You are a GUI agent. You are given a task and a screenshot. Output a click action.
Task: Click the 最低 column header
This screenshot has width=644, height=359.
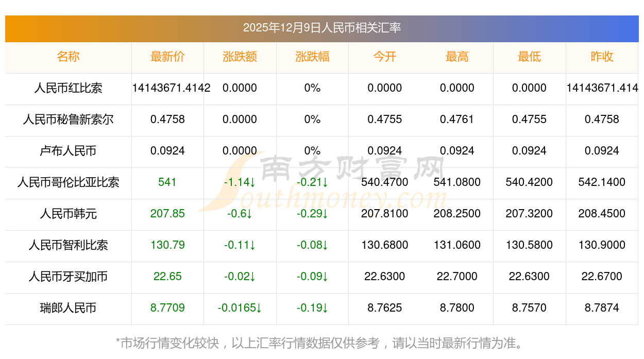click(x=529, y=57)
